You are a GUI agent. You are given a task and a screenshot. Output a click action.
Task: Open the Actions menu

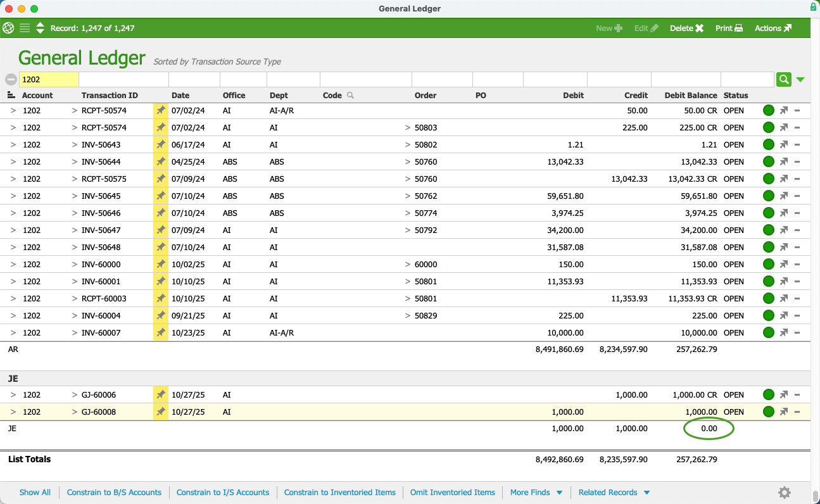tap(773, 28)
